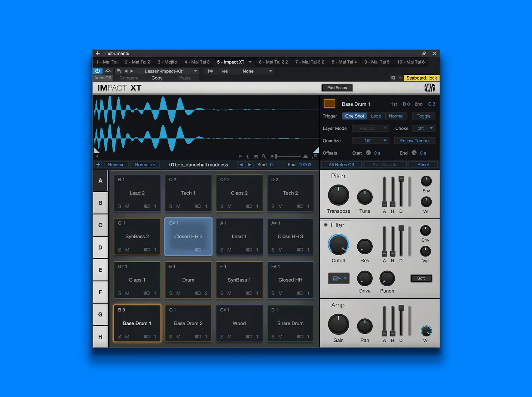
Task: Select the Snare Drum pad
Action: (290, 323)
